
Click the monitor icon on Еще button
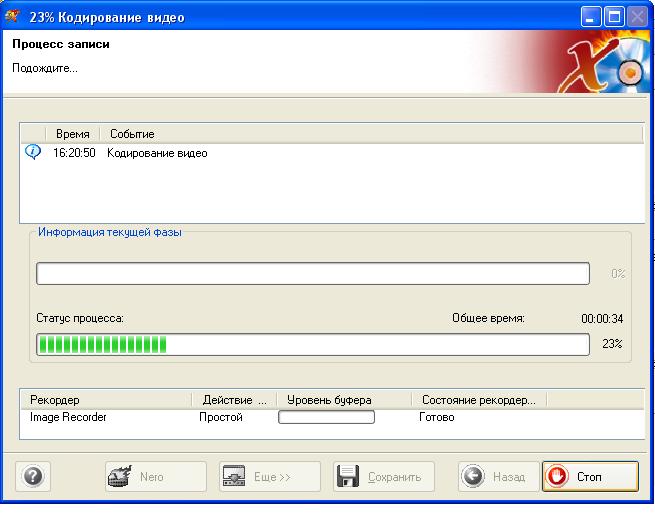234,476
